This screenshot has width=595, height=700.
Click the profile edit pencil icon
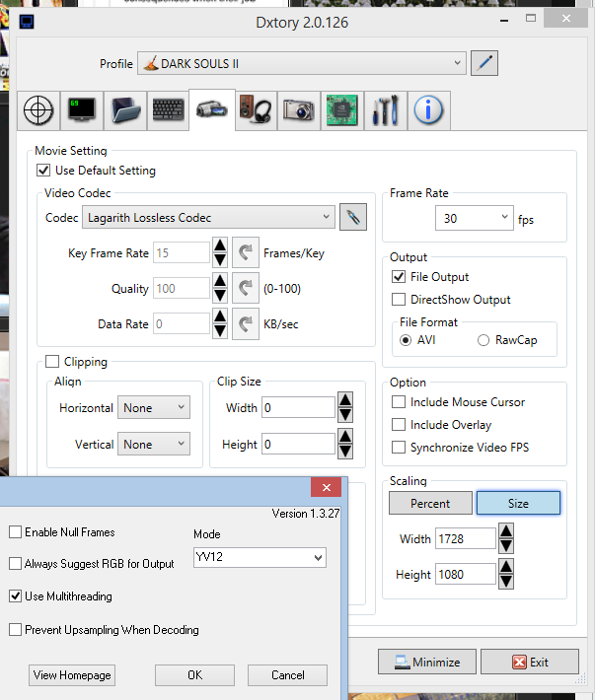coord(484,63)
